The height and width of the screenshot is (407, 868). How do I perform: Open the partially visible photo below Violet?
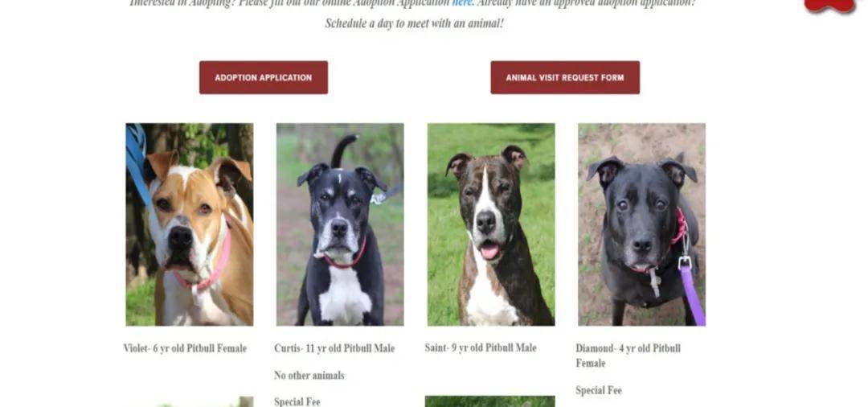[x=190, y=402]
